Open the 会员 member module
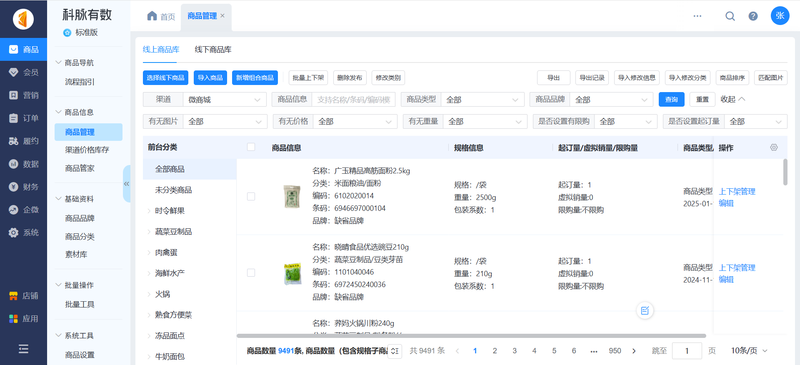The image size is (800, 365). 23,72
